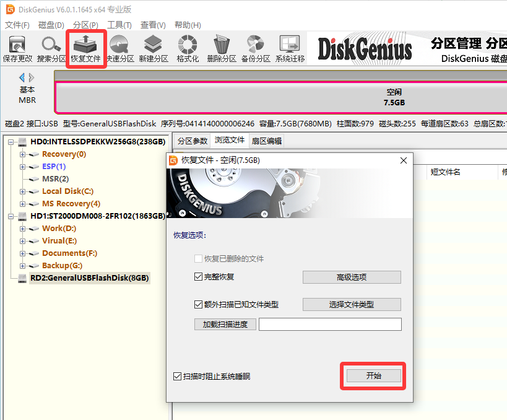Select Recovery(0) in the tree

(64, 154)
